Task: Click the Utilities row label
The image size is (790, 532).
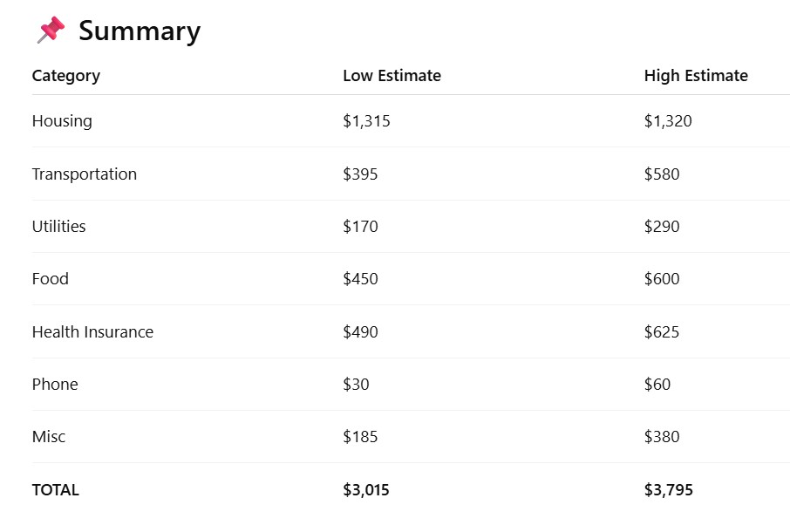Action: coord(59,227)
